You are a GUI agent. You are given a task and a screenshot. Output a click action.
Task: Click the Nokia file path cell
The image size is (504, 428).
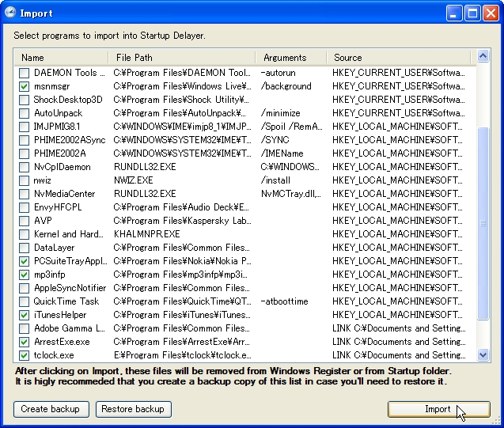click(x=183, y=261)
